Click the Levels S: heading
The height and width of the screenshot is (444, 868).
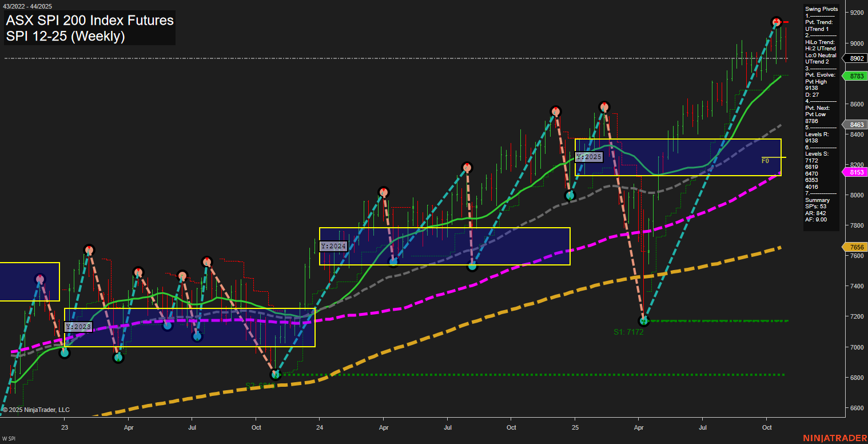817,153
